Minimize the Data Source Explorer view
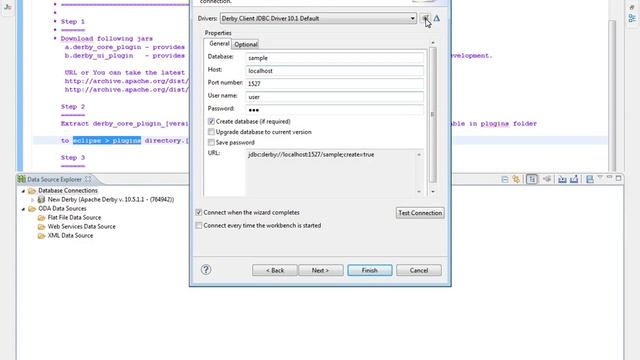Viewport: 640px width, 360px height. [609, 178]
